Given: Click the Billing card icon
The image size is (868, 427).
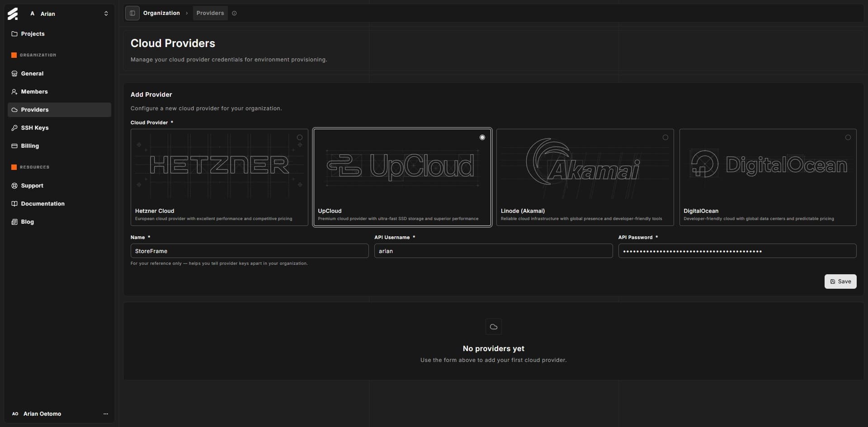Looking at the screenshot, I should [x=14, y=146].
